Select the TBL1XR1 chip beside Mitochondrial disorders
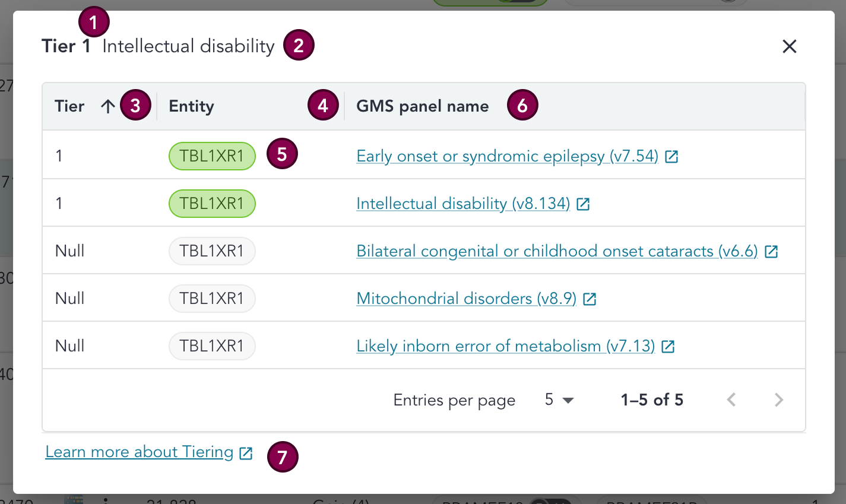The image size is (846, 504). pos(212,298)
